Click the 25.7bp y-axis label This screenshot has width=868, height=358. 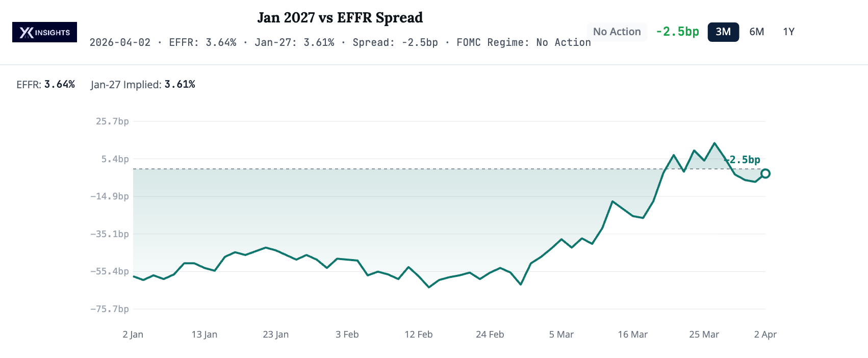tap(112, 121)
